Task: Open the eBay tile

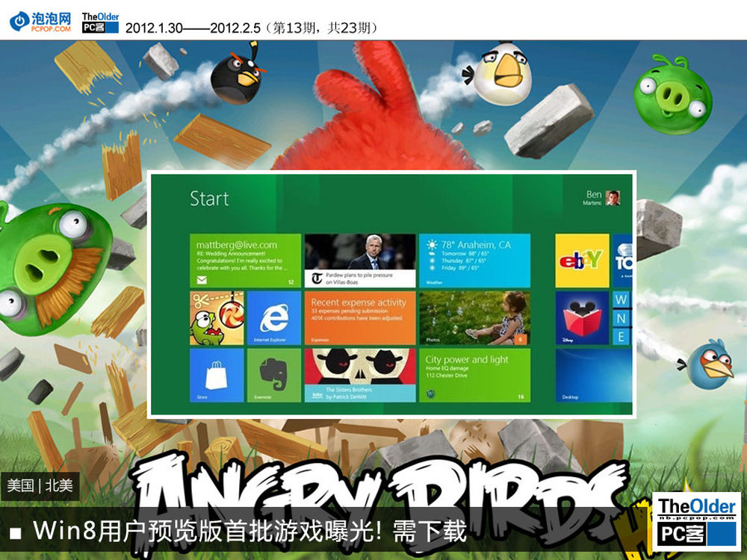Action: 582,261
